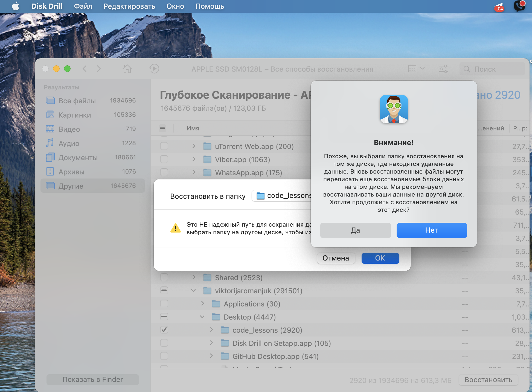Image resolution: width=532 pixels, height=392 pixels.
Task: Check the WhatsApp.app checkbox
Action: (164, 172)
